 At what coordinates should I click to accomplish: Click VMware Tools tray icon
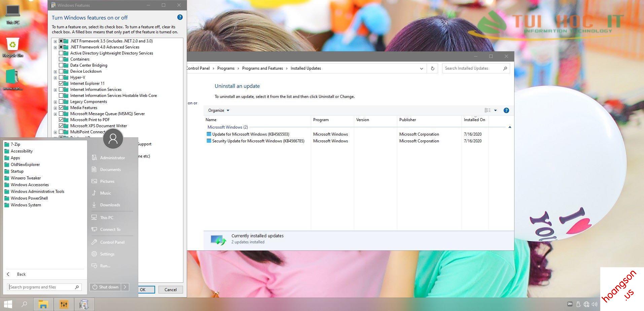[x=570, y=304]
